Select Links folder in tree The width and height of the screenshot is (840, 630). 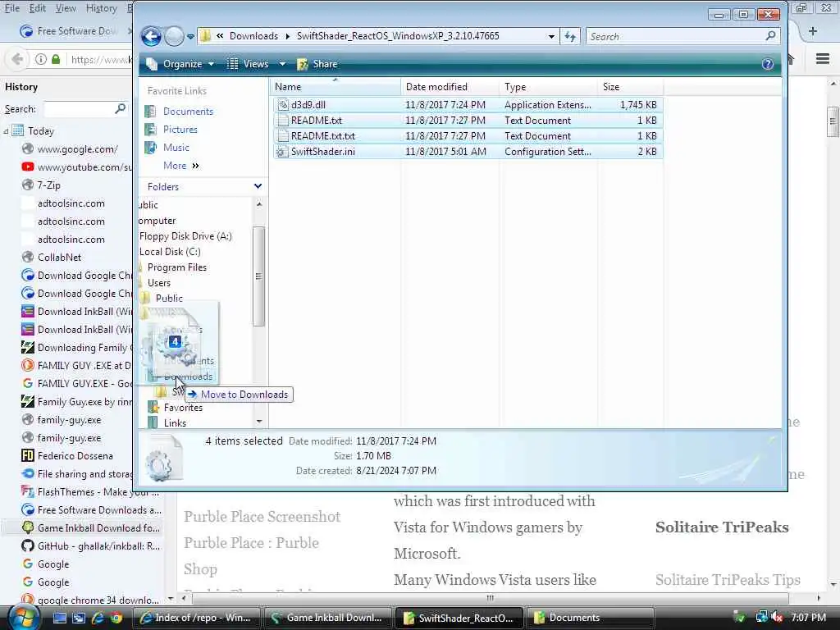(x=175, y=423)
